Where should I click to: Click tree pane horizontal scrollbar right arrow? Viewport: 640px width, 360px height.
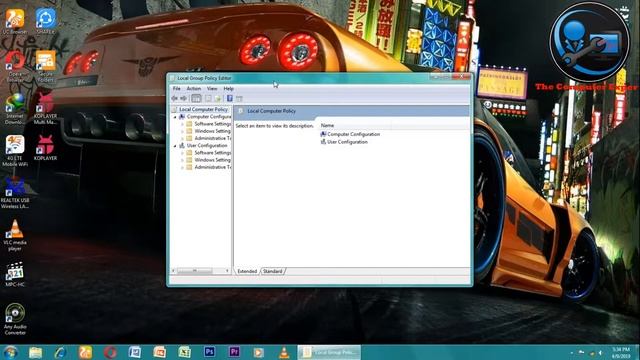(x=227, y=271)
